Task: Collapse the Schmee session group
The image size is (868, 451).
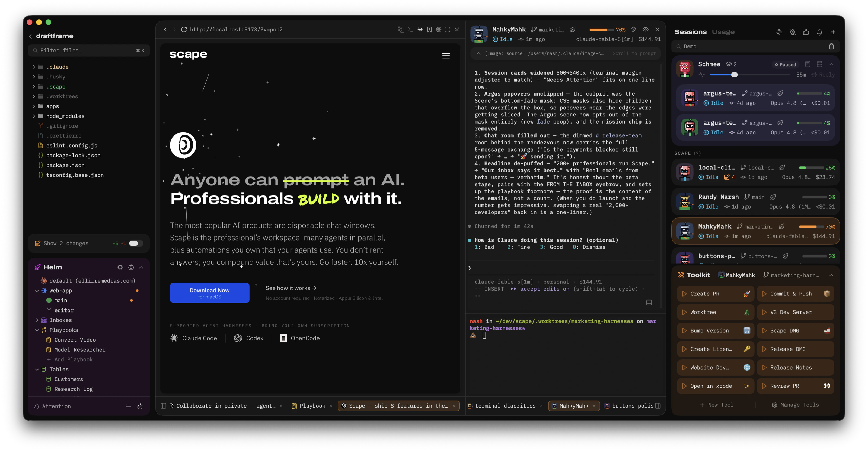Action: pyautogui.click(x=831, y=64)
